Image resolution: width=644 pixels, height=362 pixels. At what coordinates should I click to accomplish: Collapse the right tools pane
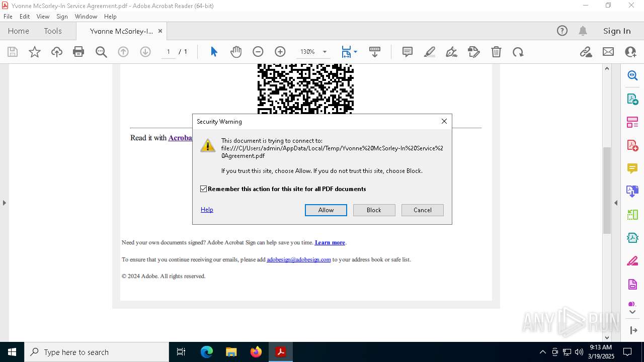633,330
